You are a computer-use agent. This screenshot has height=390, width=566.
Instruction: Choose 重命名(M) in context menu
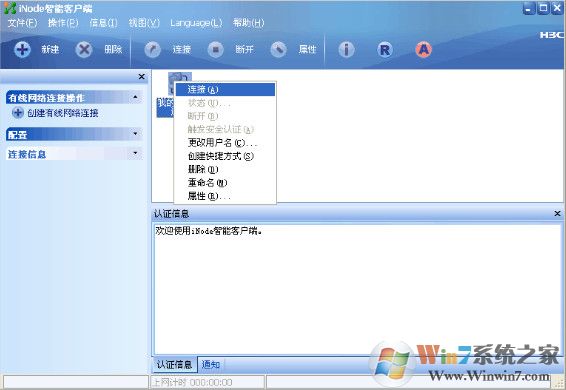tap(225, 183)
